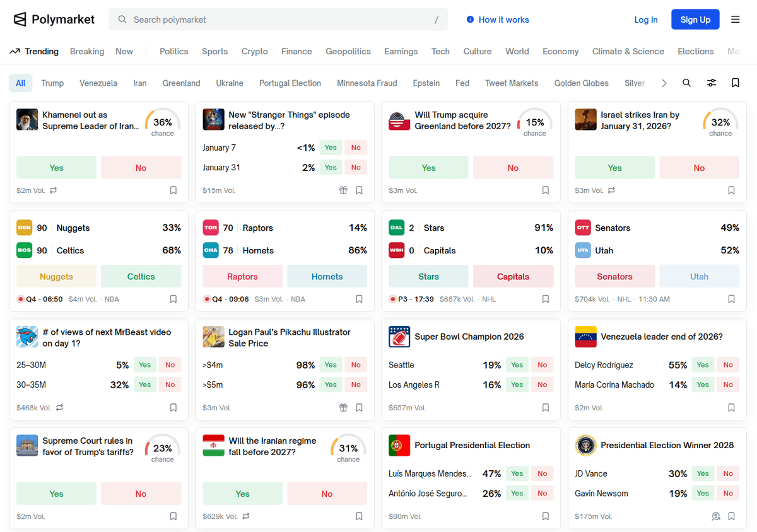The image size is (757, 532).
Task: Select the Trending category dropdown
Action: coord(35,52)
